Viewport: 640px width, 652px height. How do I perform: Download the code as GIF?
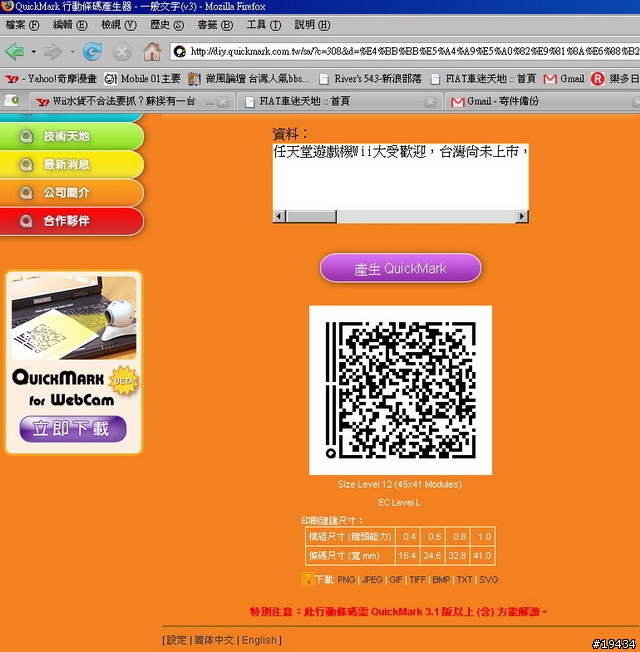point(395,580)
